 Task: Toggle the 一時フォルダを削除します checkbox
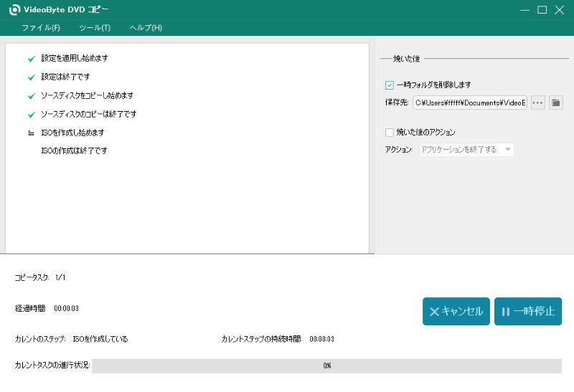pyautogui.click(x=389, y=85)
